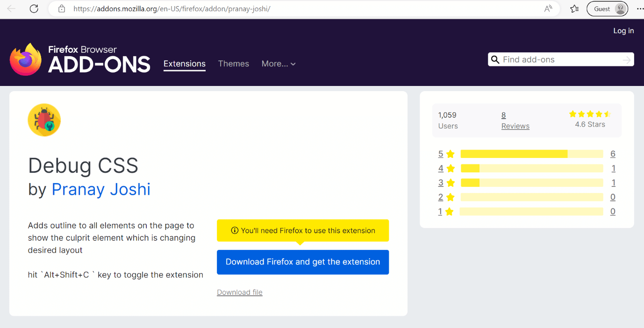Viewport: 644px width, 328px height.
Task: Click the info icon in Firefox notice
Action: (x=235, y=231)
